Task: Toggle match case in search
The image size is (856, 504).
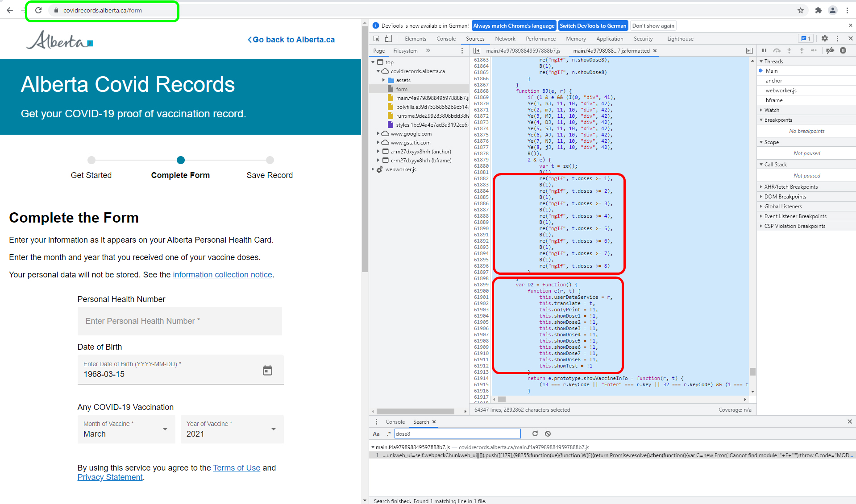Action: coord(376,434)
